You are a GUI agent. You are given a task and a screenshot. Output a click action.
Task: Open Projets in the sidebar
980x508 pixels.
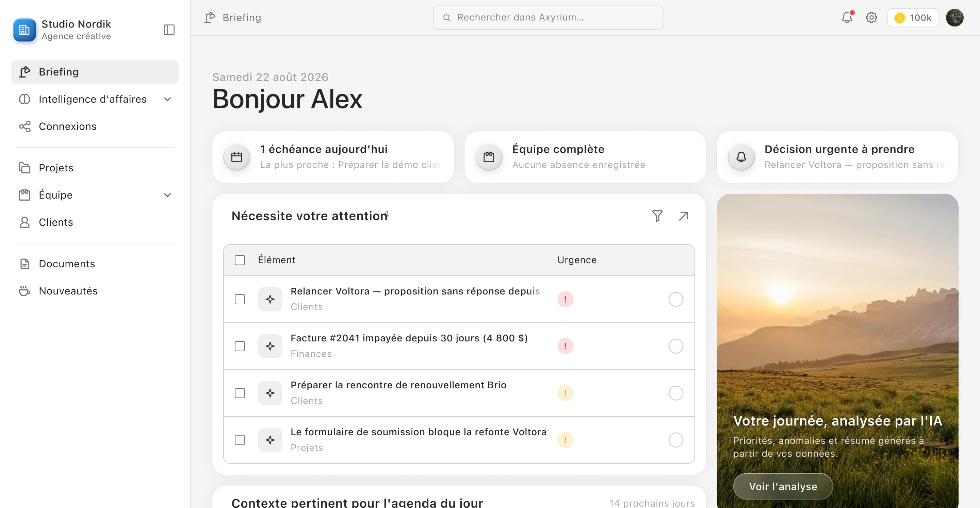pyautogui.click(x=95, y=168)
